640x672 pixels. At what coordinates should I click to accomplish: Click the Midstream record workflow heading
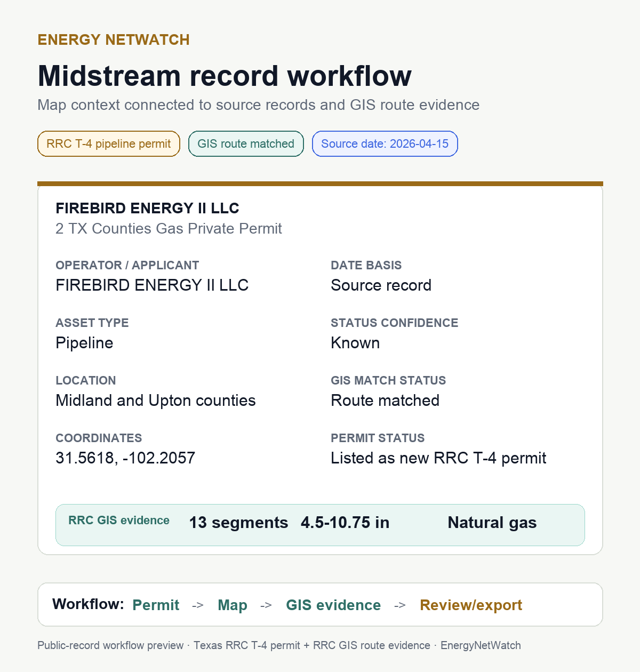coord(225,76)
